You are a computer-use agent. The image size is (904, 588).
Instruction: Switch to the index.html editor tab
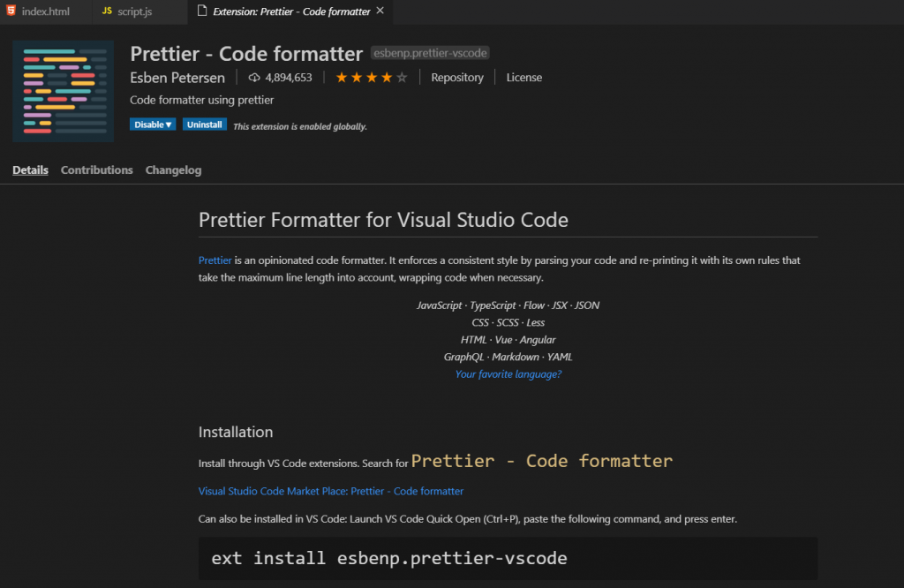tap(46, 11)
